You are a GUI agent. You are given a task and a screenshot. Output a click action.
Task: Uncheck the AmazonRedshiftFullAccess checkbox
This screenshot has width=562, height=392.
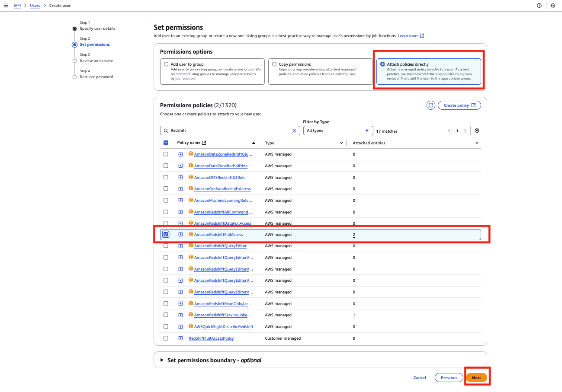tap(166, 235)
